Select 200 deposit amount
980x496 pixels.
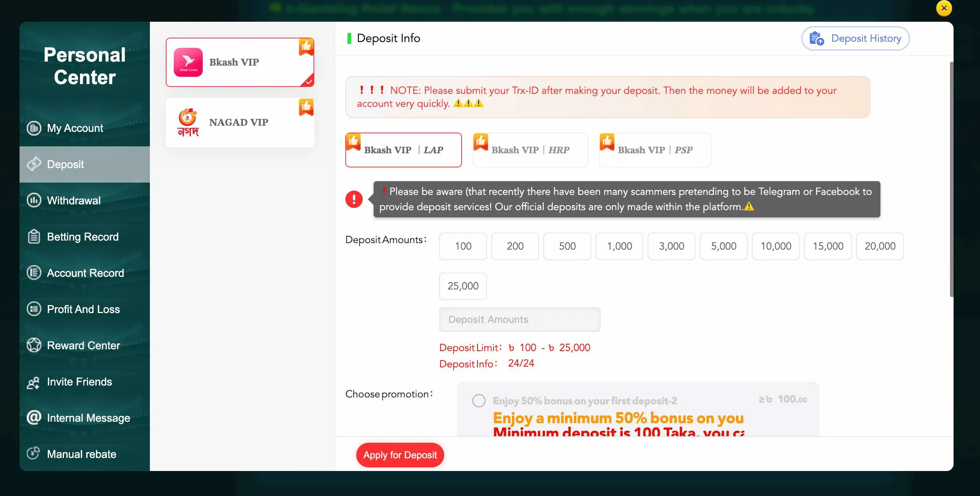coord(515,246)
